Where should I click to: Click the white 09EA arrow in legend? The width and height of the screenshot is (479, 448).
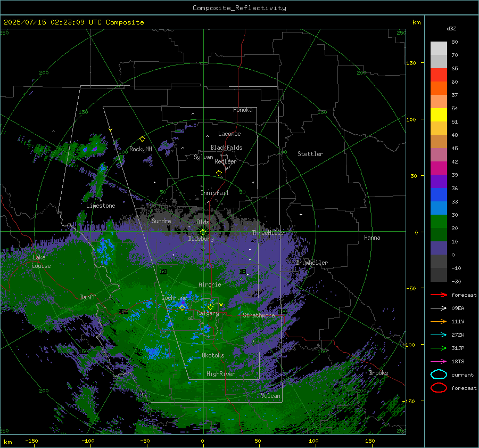tap(439, 308)
